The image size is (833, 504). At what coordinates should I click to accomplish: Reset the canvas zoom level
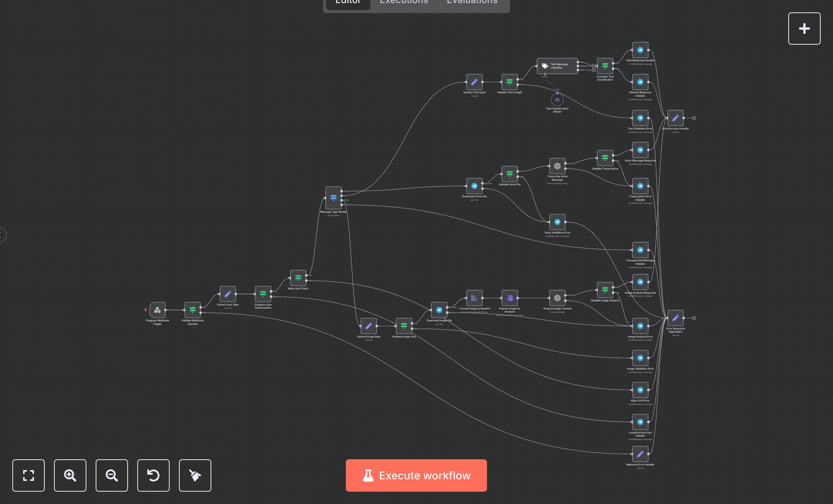[x=153, y=475]
